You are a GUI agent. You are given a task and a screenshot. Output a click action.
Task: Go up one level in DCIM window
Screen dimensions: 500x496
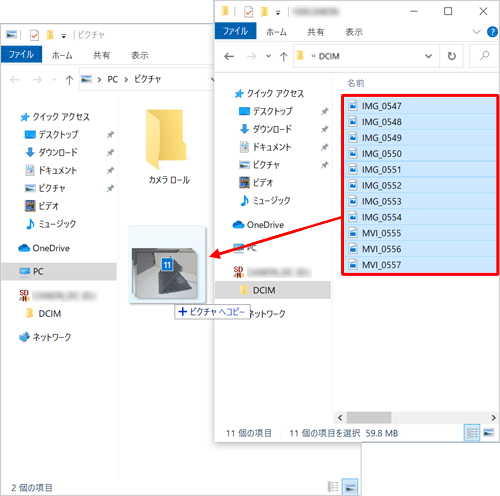coord(283,56)
